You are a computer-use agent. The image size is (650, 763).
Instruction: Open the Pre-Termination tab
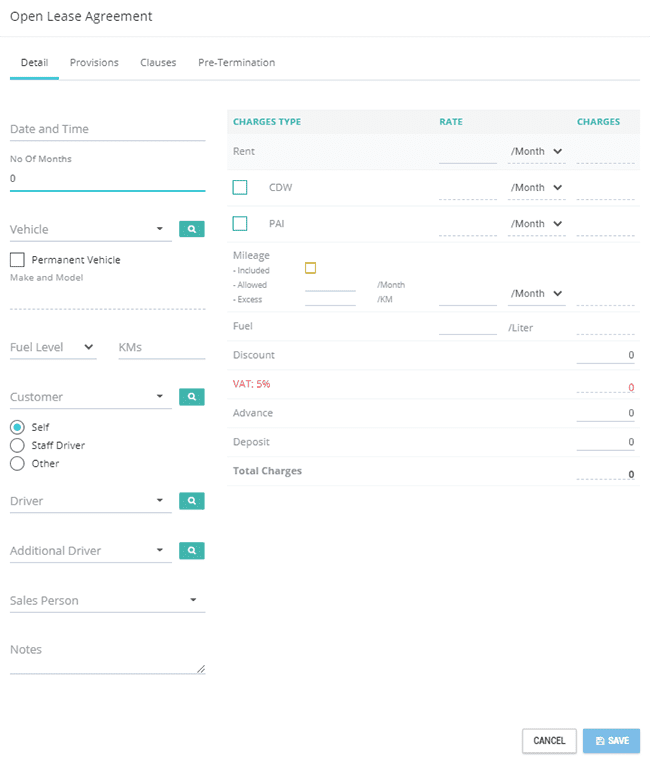click(236, 62)
